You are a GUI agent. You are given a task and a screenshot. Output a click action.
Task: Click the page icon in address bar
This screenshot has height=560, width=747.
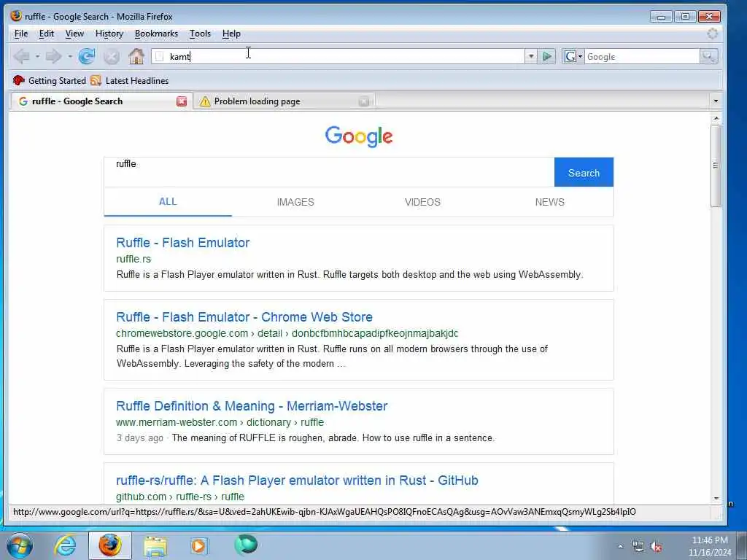click(x=160, y=57)
